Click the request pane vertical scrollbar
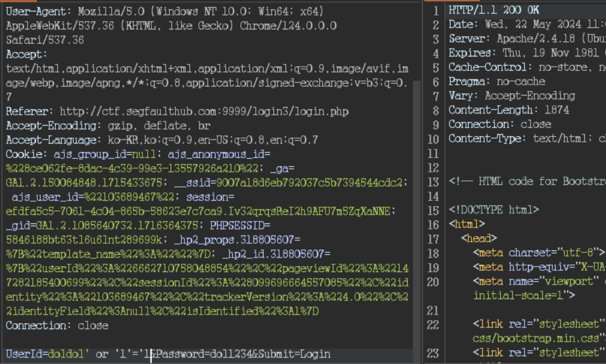The height and width of the screenshot is (364, 606). [x=417, y=222]
